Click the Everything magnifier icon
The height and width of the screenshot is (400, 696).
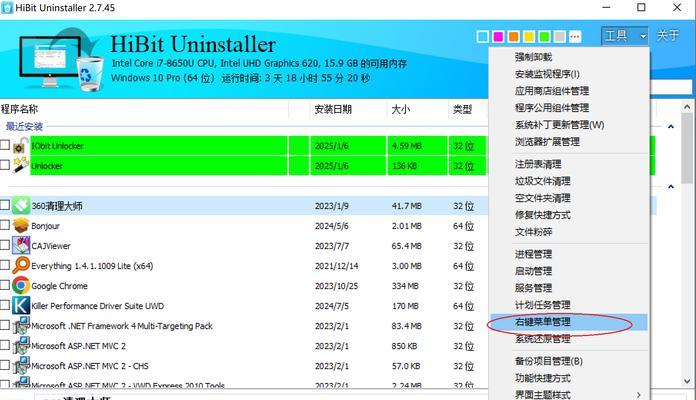point(21,265)
